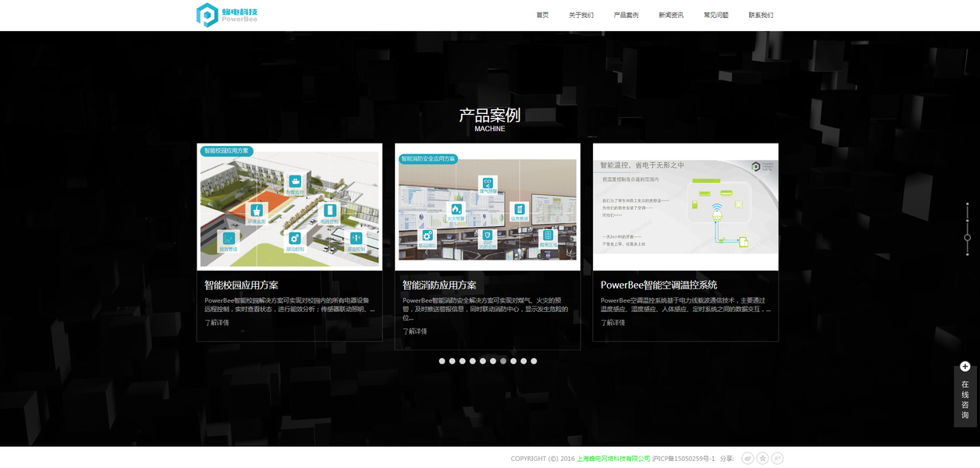Open the campus solution thumbnail image
980x468 pixels.
point(289,207)
